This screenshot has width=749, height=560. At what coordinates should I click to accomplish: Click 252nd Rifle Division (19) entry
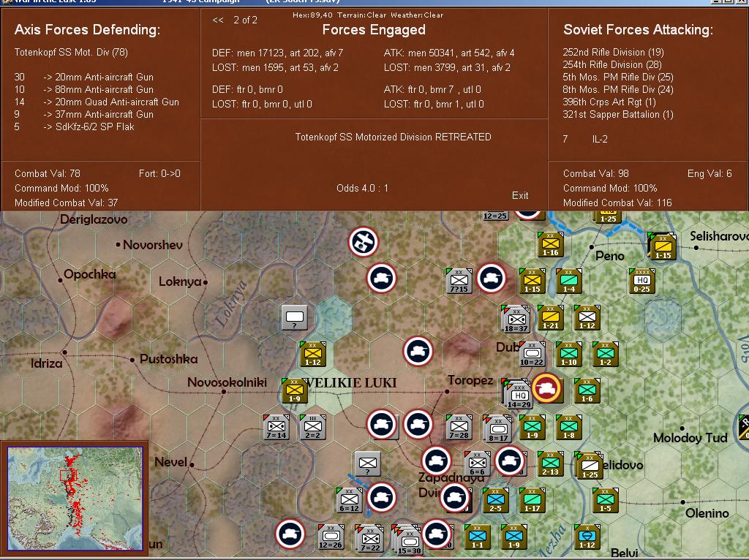(x=613, y=52)
